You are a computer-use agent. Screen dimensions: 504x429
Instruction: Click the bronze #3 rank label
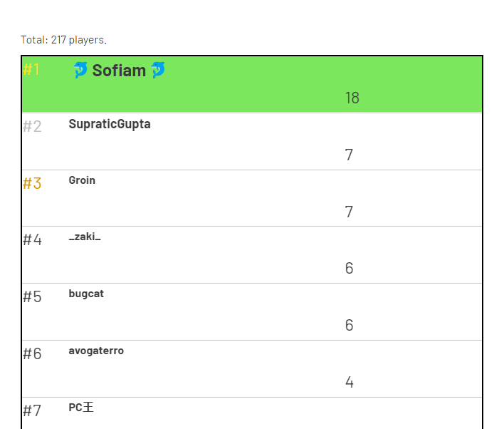coord(32,184)
